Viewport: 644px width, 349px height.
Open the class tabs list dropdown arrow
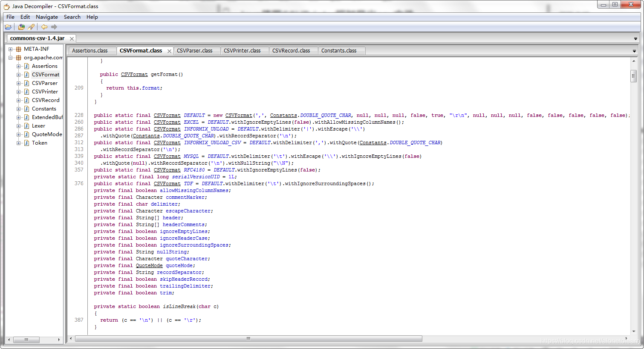(634, 51)
